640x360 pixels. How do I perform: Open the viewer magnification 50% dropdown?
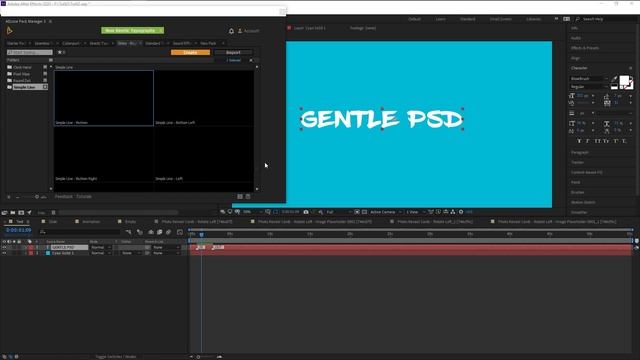pyautogui.click(x=252, y=212)
